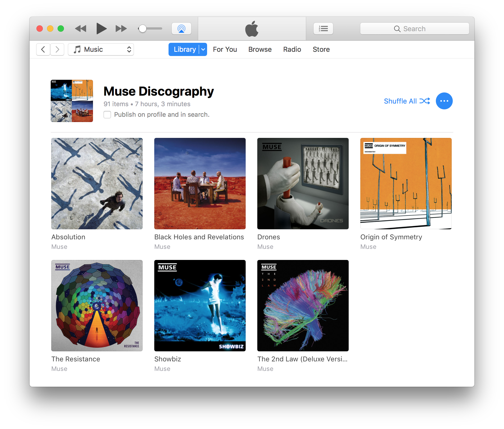
Task: Expand the Library dropdown arrow
Action: click(x=203, y=49)
